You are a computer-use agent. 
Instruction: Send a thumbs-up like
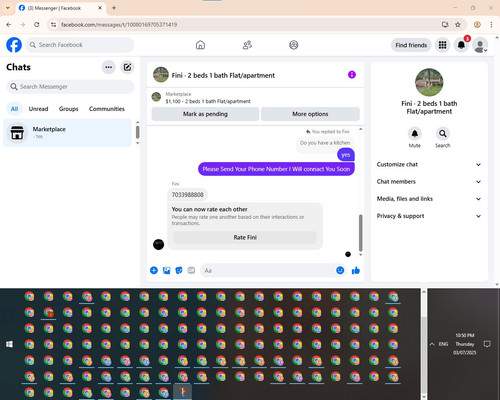[x=356, y=270]
